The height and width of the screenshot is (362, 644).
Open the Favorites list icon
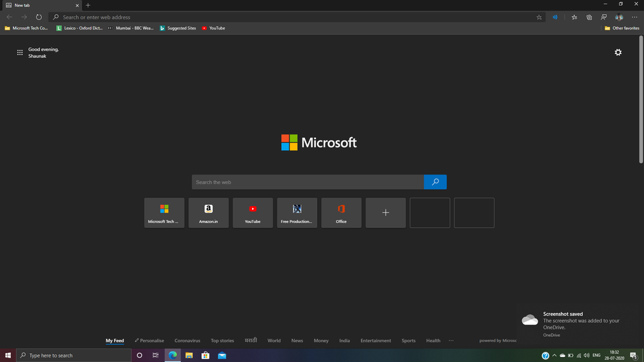point(574,17)
